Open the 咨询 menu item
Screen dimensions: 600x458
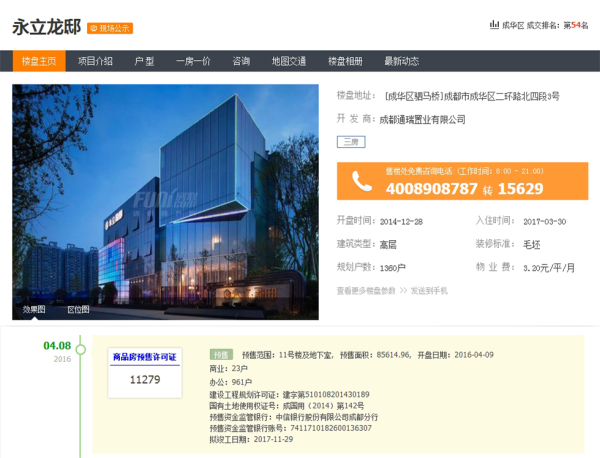241,61
